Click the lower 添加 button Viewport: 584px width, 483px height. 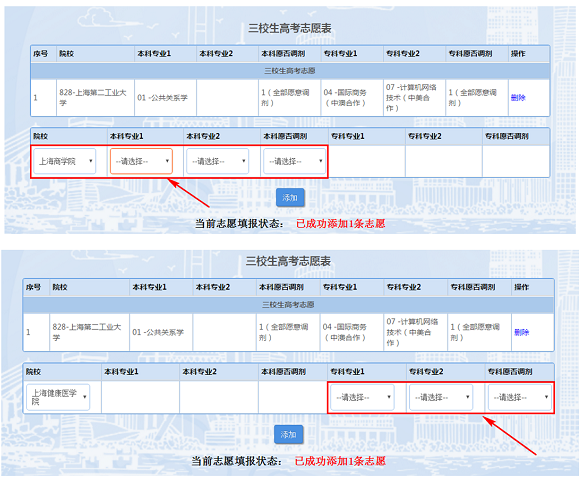pos(288,434)
